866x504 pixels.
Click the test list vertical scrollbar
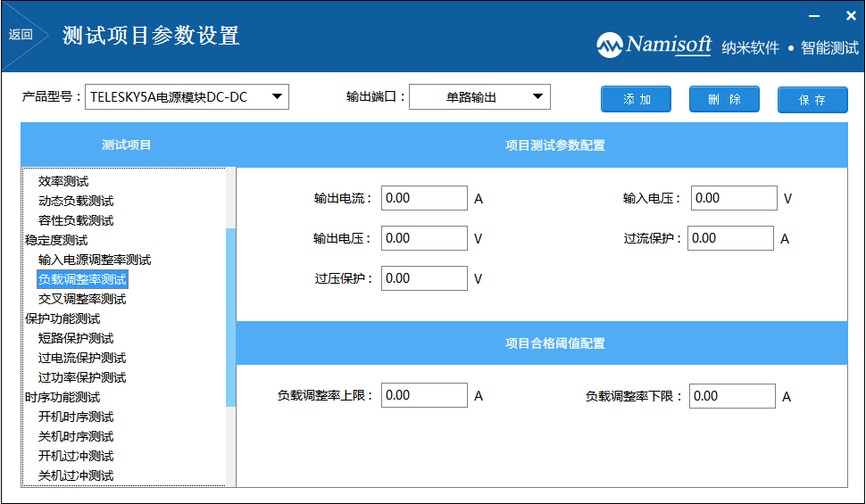230,317
